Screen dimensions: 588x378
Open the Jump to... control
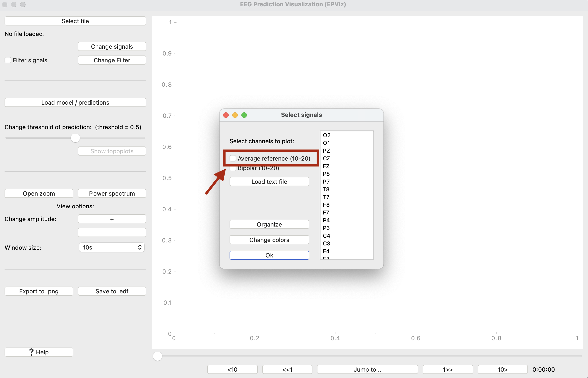pos(367,369)
